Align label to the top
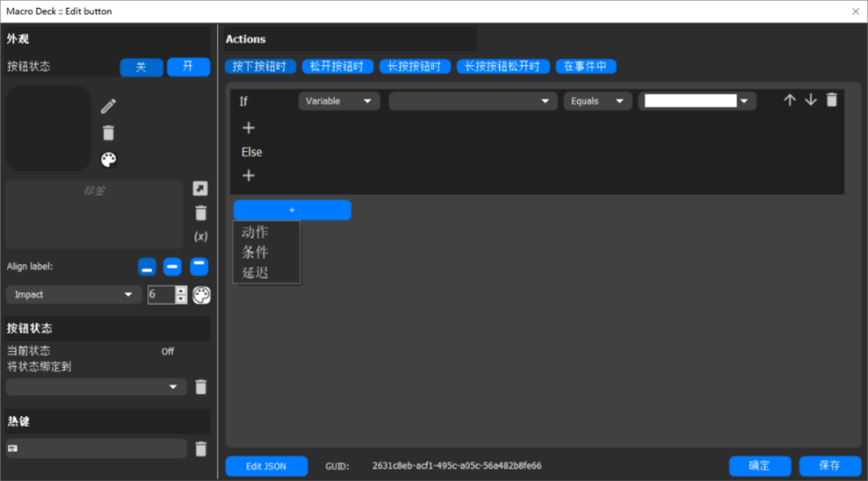This screenshot has width=868, height=481. click(199, 267)
